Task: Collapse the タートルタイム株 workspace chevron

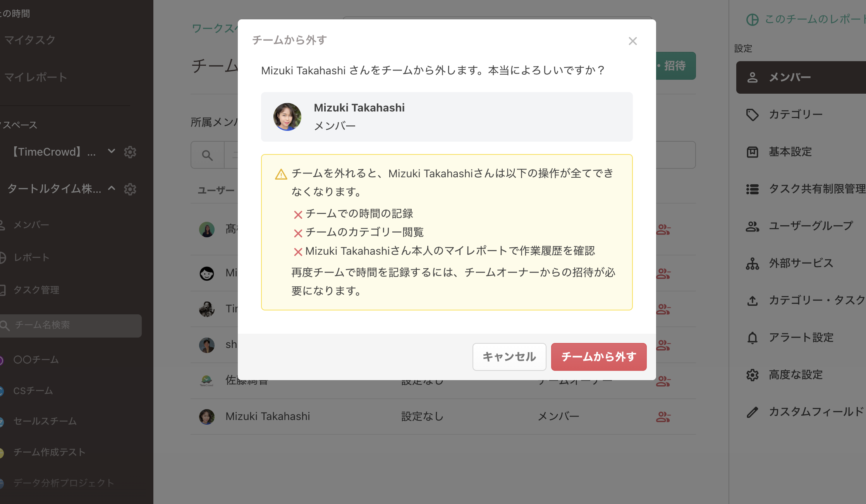Action: (x=112, y=189)
